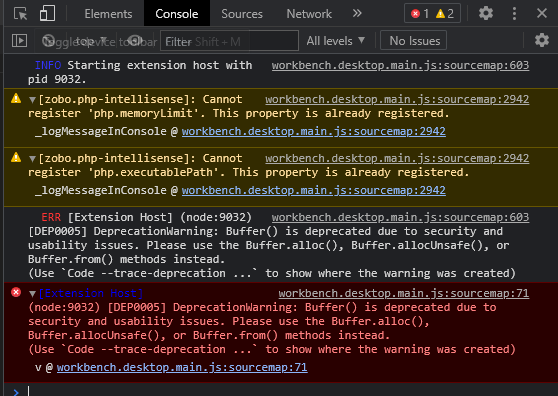This screenshot has width=558, height=396.
Task: Switch to the Elements tab
Action: click(x=108, y=14)
